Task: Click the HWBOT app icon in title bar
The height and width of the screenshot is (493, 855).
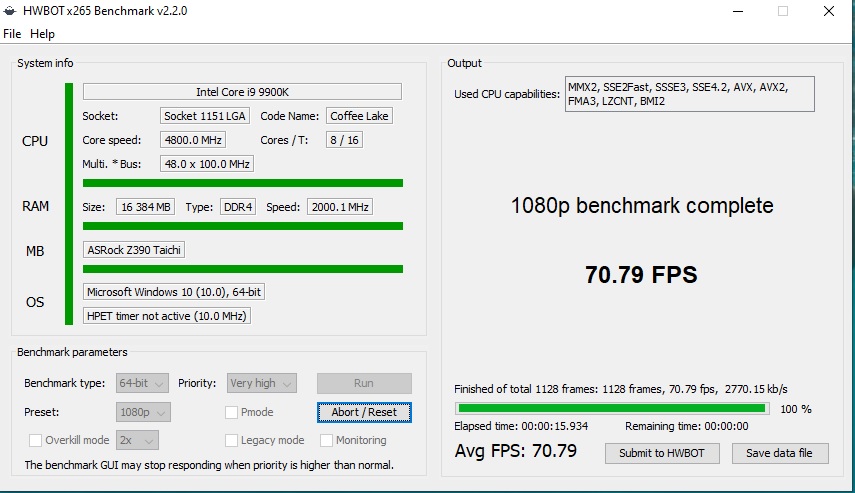Action: [x=10, y=11]
